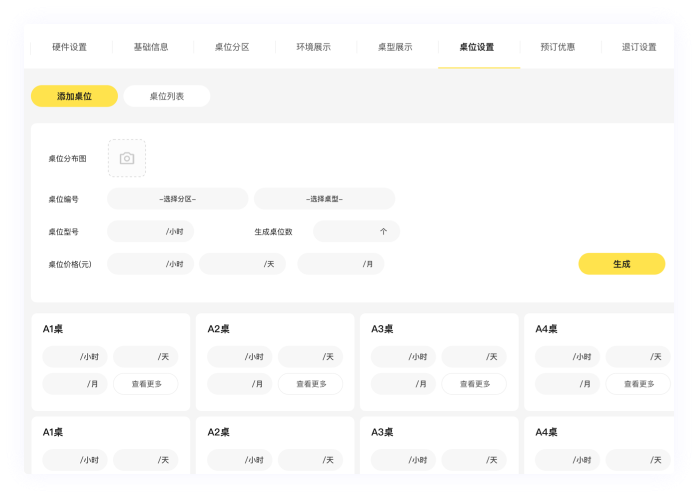The height and width of the screenshot is (498, 698).
Task: Open the 选择桌型 dropdown
Action: 324,199
